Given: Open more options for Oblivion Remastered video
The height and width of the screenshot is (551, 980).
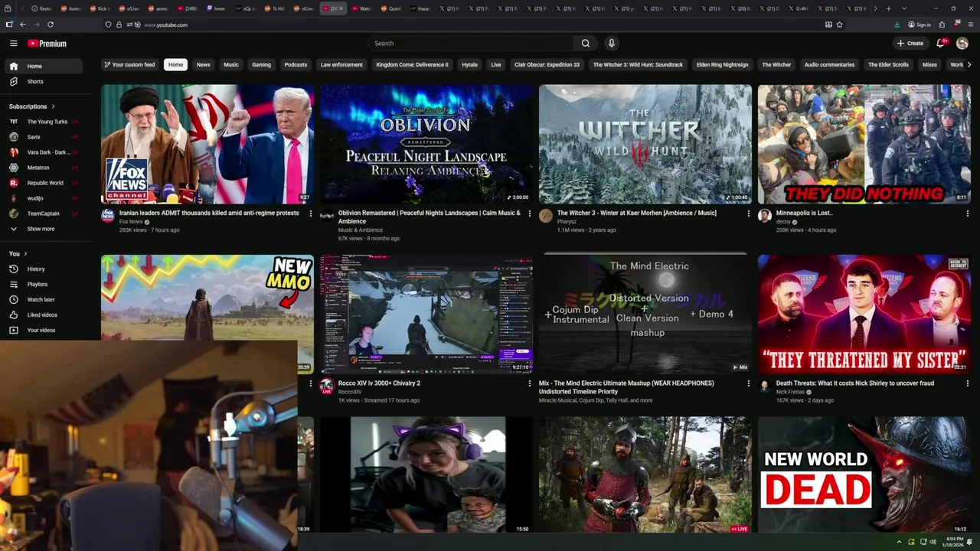Looking at the screenshot, I should (529, 214).
